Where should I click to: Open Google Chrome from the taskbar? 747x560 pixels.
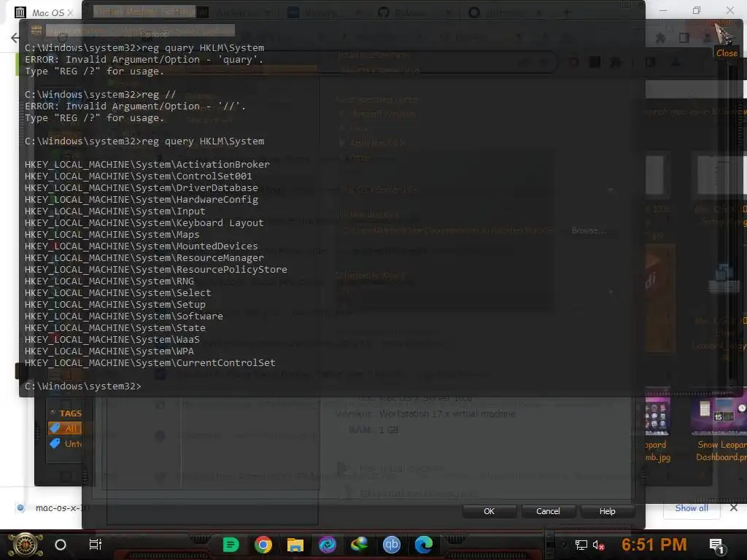pos(263,545)
